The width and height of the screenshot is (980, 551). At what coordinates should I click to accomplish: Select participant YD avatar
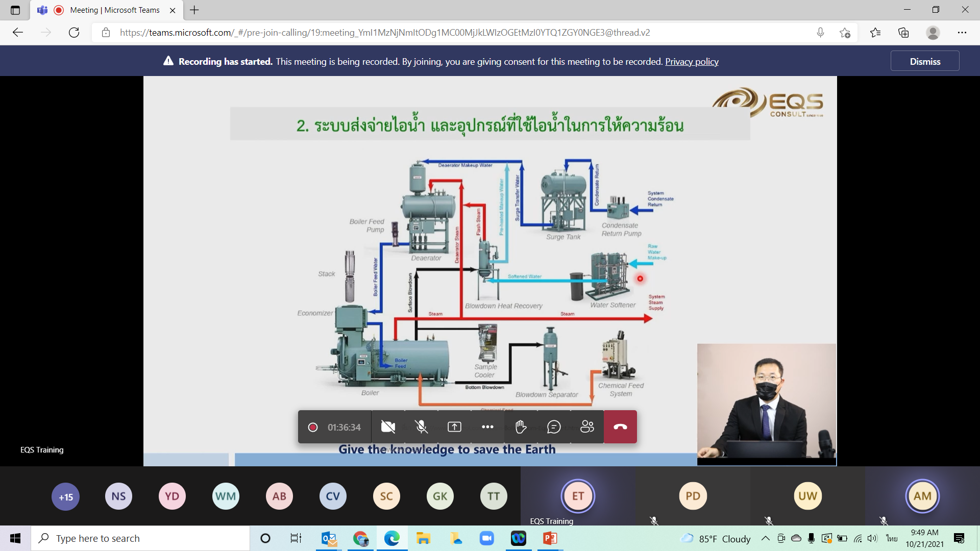[x=172, y=496]
